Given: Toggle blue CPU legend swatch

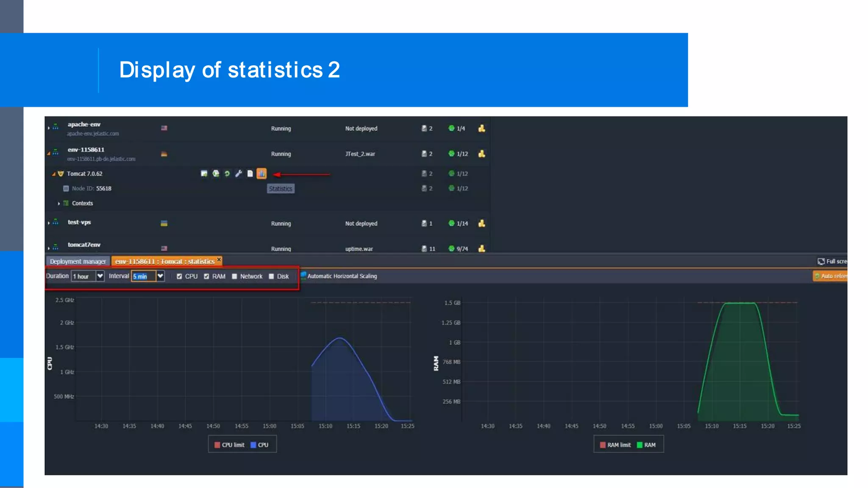Looking at the screenshot, I should coord(253,445).
